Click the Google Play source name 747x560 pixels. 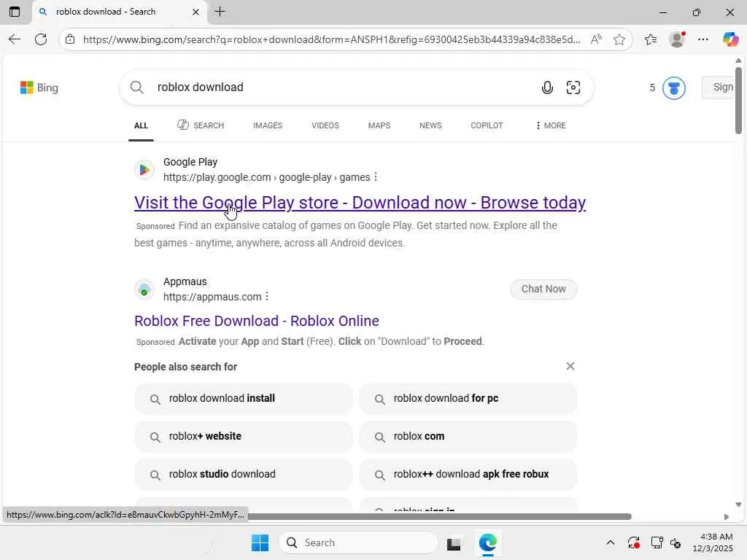coord(190,163)
